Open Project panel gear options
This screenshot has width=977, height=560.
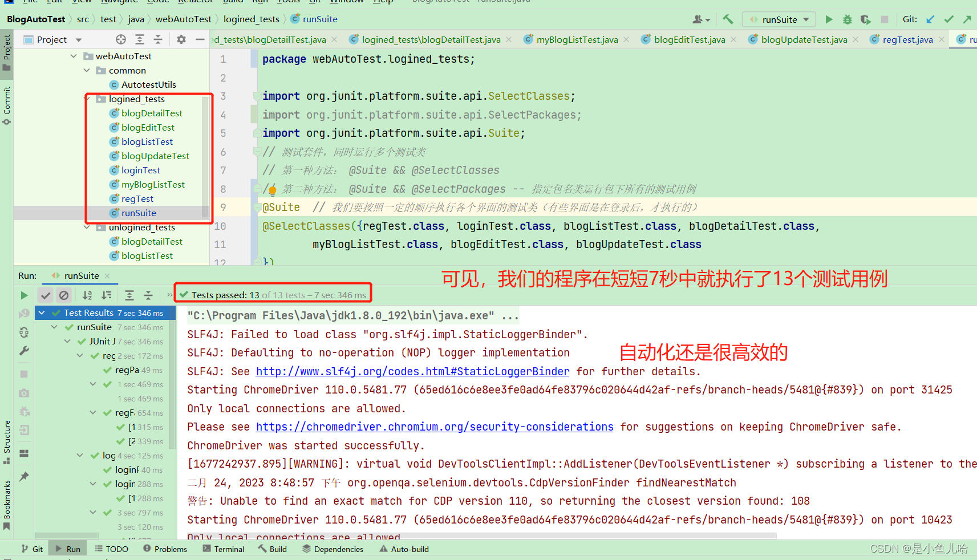pos(181,39)
